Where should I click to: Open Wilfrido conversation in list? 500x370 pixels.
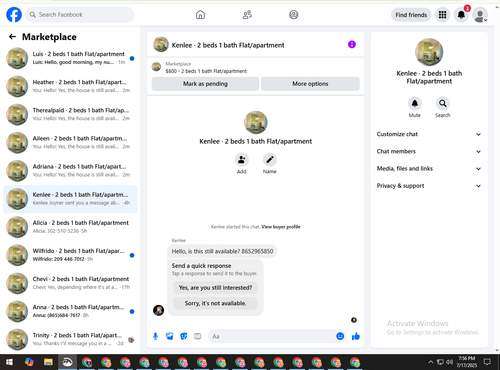pos(70,255)
